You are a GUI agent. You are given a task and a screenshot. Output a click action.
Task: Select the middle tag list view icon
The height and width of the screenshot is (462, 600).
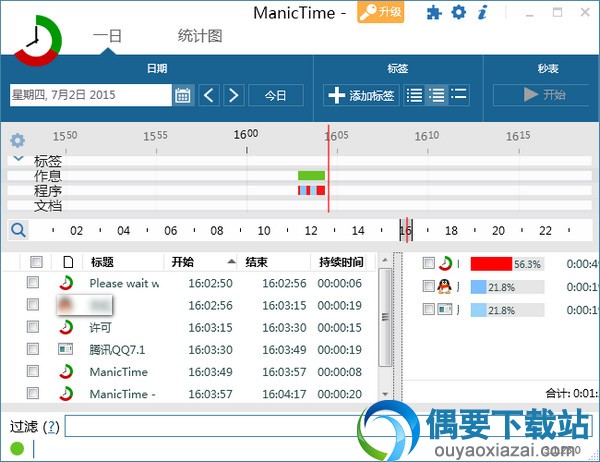tap(436, 95)
